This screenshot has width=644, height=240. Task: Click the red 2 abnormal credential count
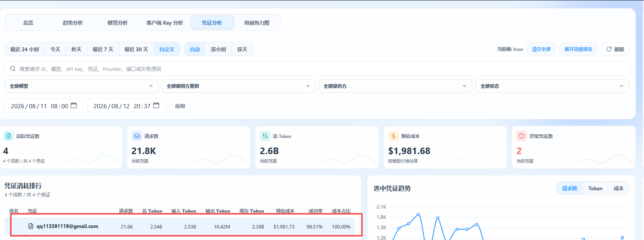pyautogui.click(x=519, y=151)
